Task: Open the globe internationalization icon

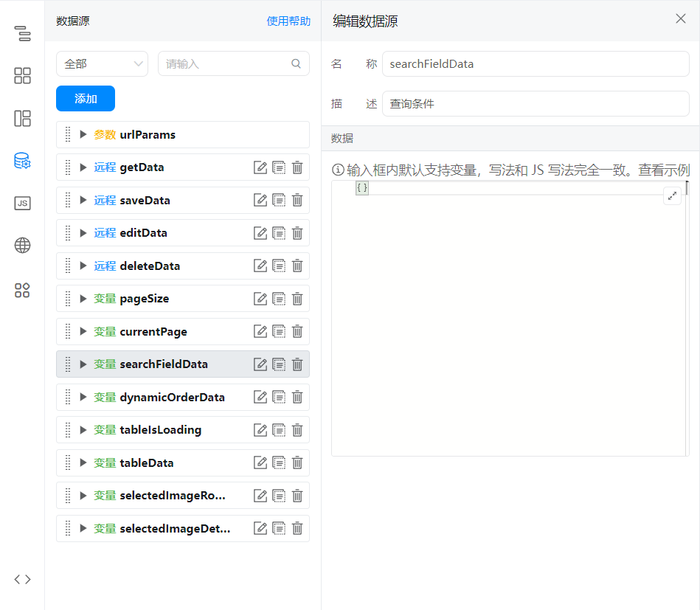Action: [x=22, y=246]
